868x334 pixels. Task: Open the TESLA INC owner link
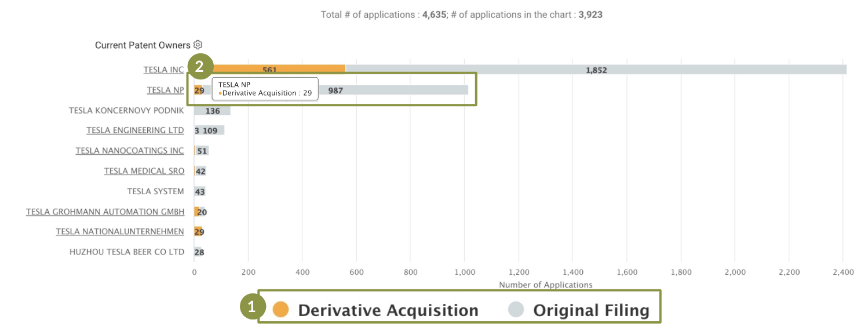click(163, 70)
